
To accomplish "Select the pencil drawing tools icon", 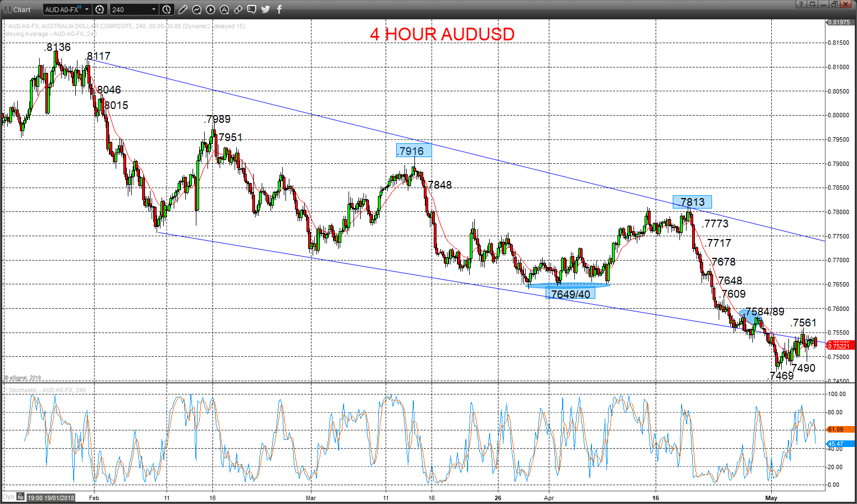I will pyautogui.click(x=183, y=9).
